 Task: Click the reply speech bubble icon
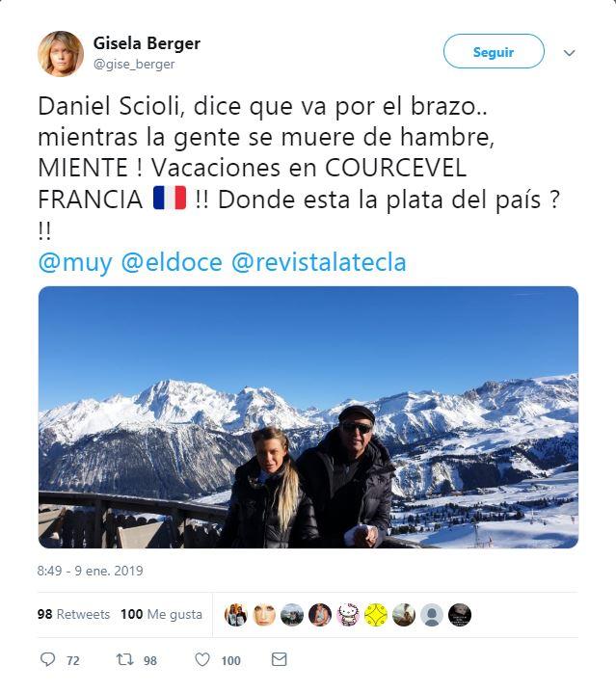pyautogui.click(x=47, y=660)
